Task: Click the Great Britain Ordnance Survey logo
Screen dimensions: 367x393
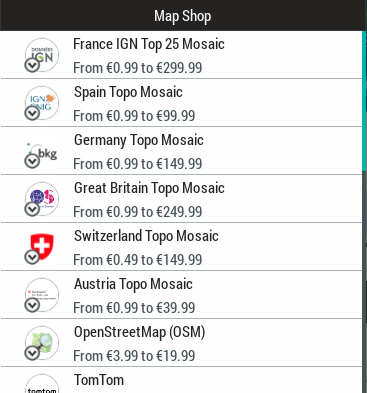Action: (x=42, y=199)
